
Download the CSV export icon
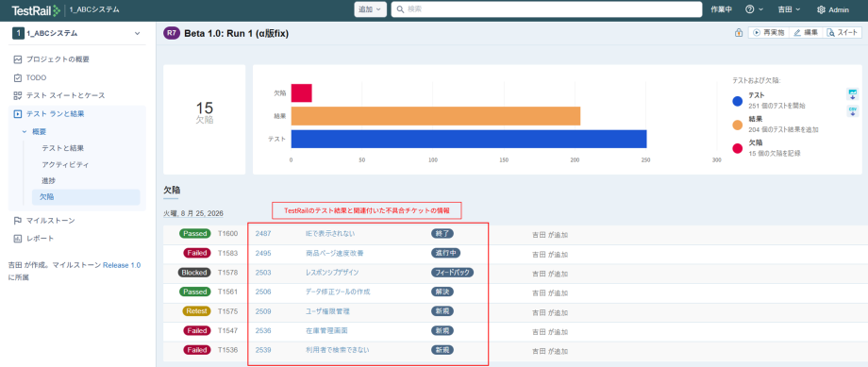pyautogui.click(x=853, y=111)
